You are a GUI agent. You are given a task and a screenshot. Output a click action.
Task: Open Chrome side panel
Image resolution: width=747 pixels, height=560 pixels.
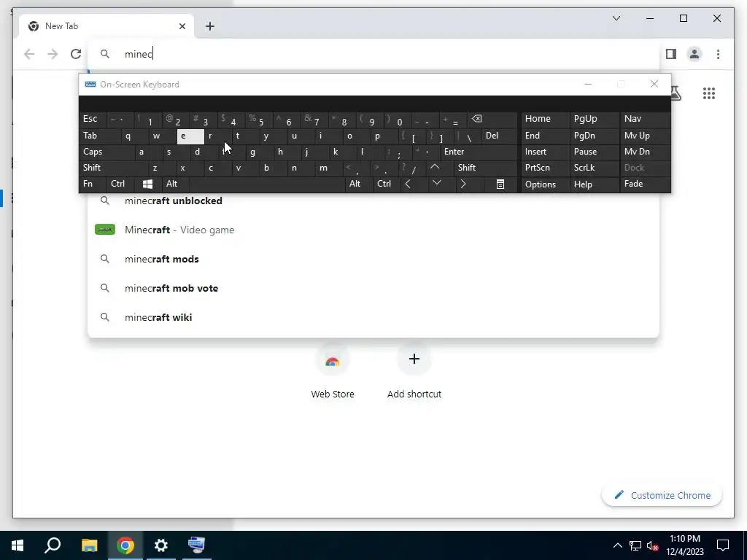pos(671,54)
